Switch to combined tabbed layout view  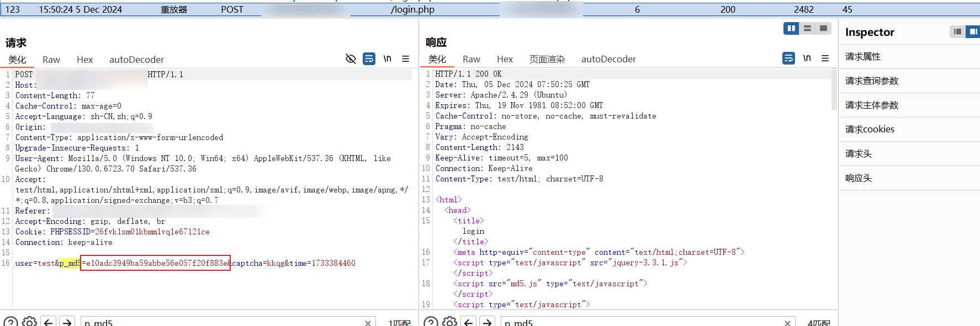click(x=823, y=28)
